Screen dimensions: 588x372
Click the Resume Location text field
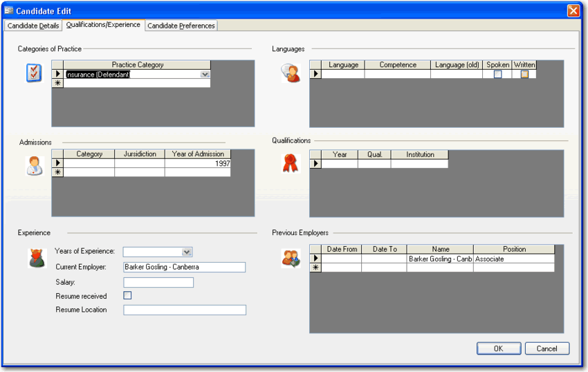(184, 310)
